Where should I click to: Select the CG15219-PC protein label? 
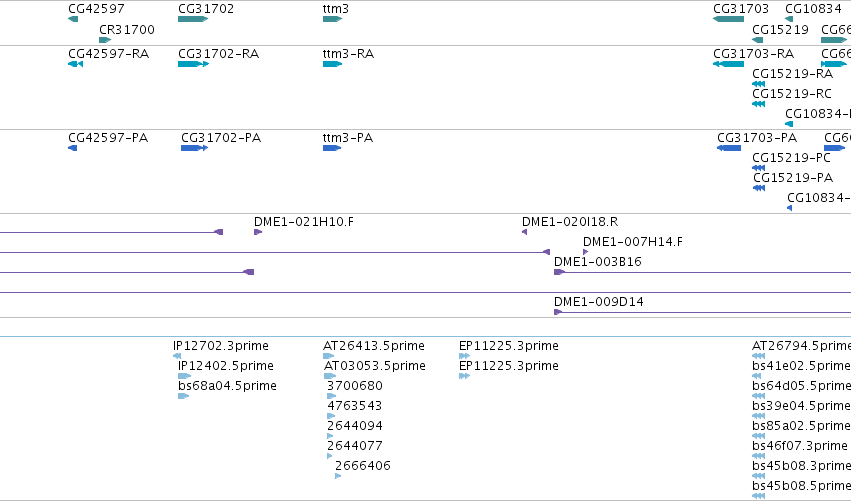pos(791,157)
